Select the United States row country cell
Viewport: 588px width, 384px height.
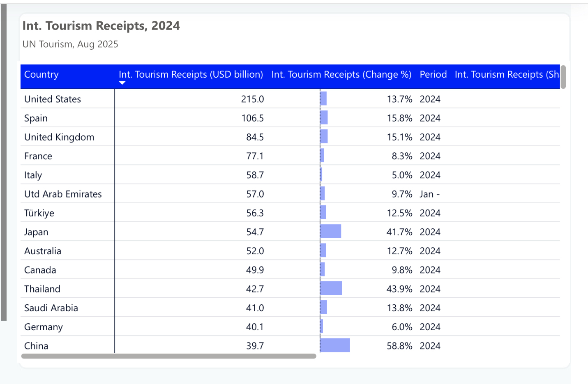[53, 99]
